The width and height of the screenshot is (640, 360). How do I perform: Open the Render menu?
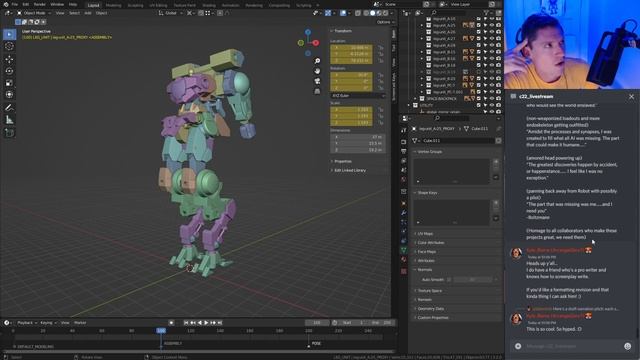[x=40, y=4]
